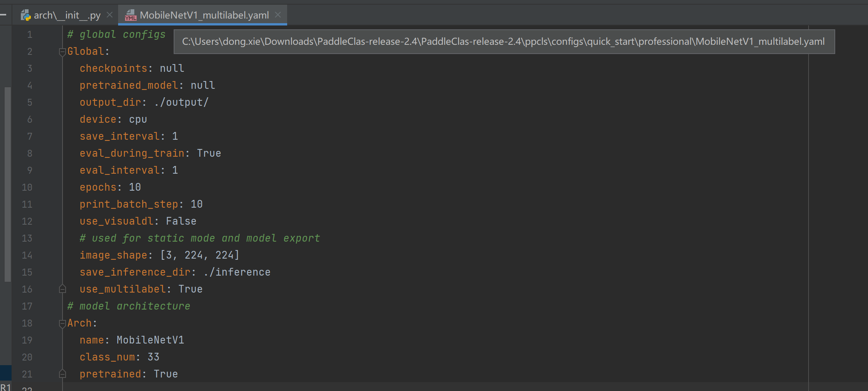Click 'use_visualdl: False' line
The width and height of the screenshot is (868, 391).
pos(138,221)
